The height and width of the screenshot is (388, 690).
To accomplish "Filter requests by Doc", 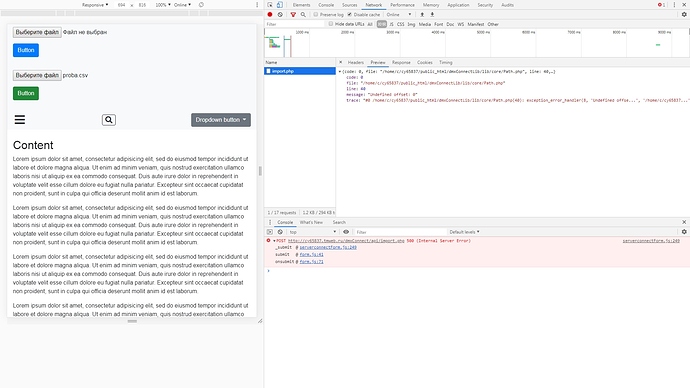I will coord(450,24).
